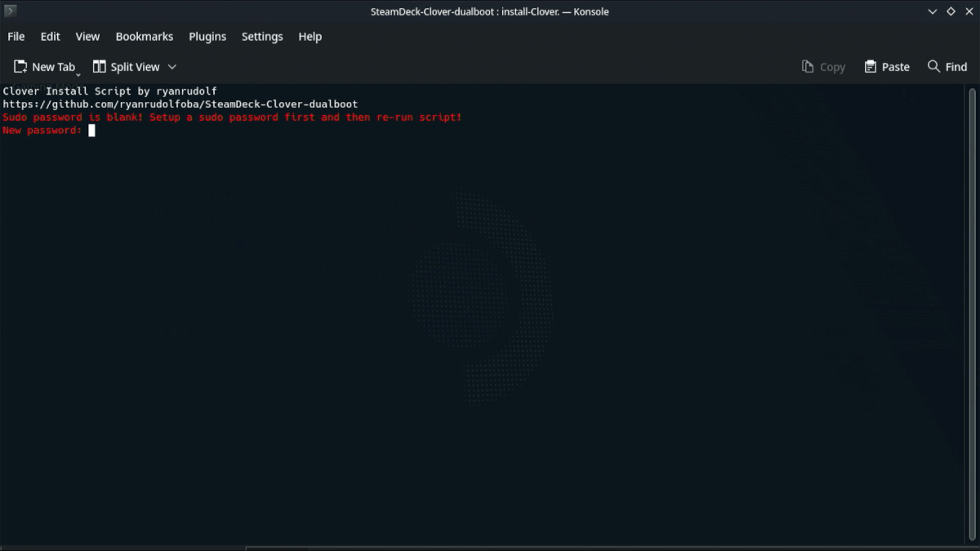Image resolution: width=980 pixels, height=551 pixels.
Task: Open the Settings menu
Action: coord(262,37)
